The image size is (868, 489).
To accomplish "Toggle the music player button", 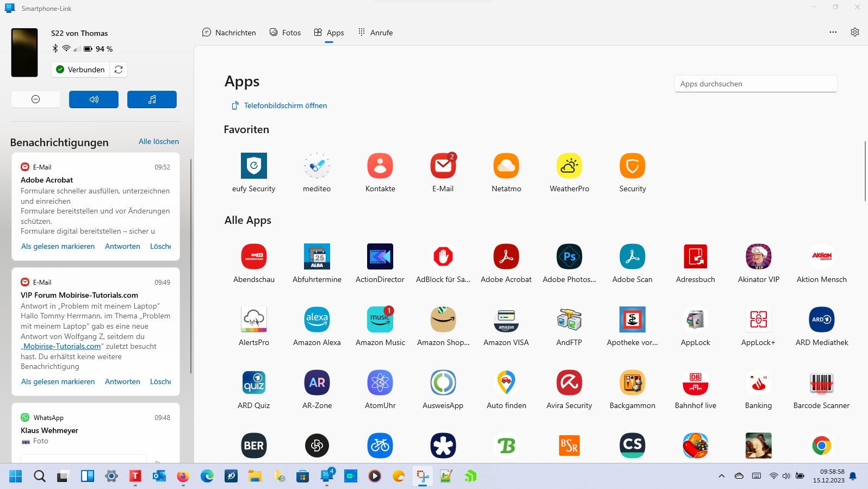I will click(x=152, y=99).
